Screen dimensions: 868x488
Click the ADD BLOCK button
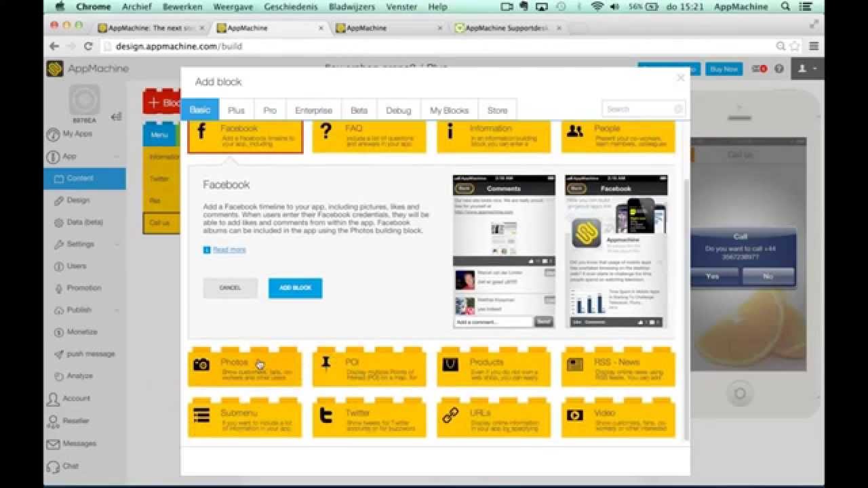point(296,288)
